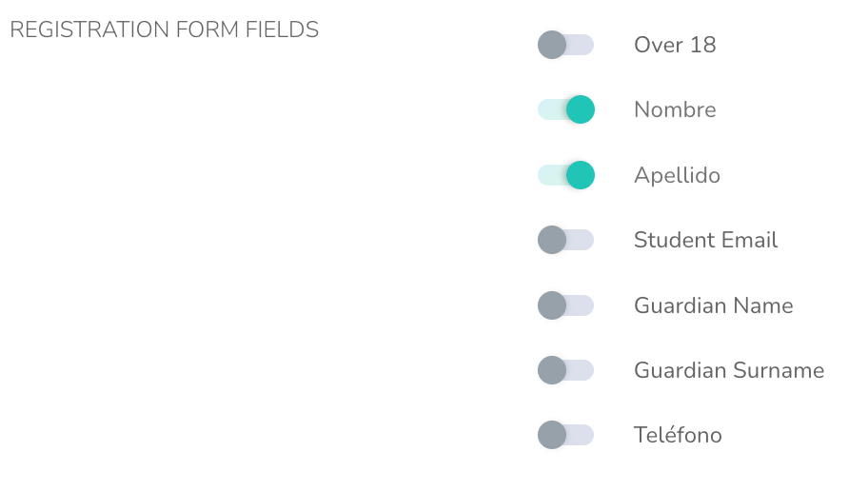Click the Guardian Name label

(713, 305)
